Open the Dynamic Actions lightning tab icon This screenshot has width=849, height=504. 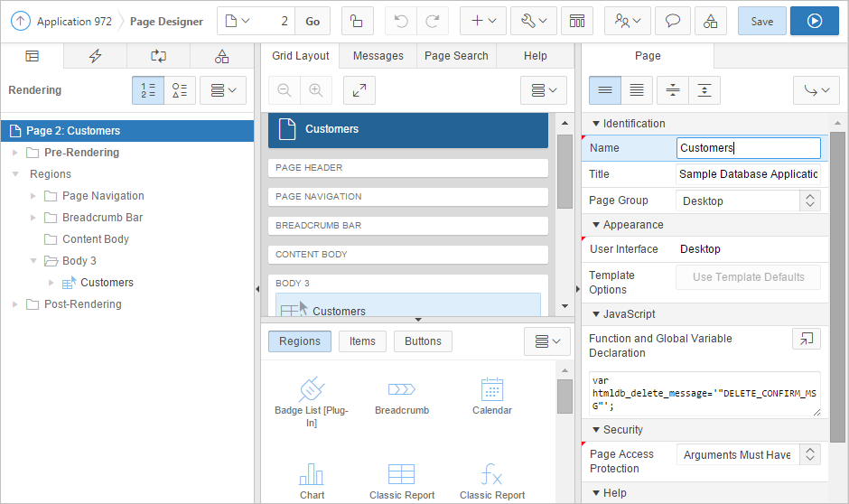(x=95, y=56)
